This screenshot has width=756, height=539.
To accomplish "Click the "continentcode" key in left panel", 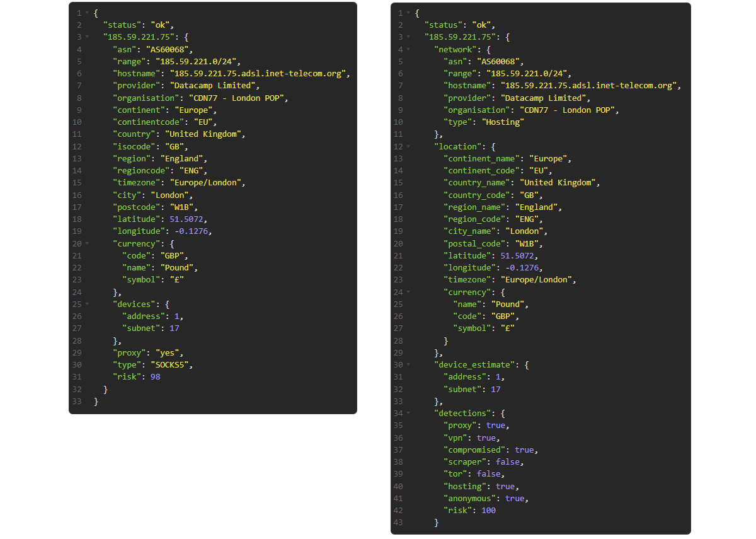I will [x=147, y=122].
